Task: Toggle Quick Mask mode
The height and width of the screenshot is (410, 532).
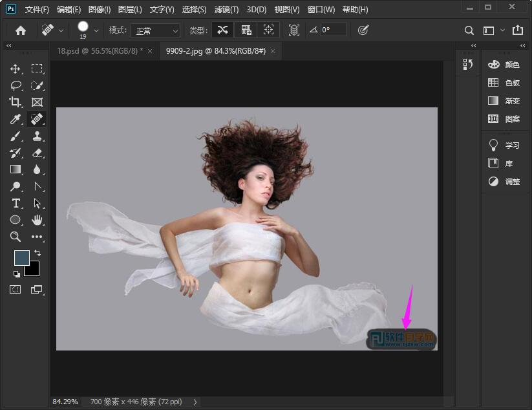Action: coord(16,289)
